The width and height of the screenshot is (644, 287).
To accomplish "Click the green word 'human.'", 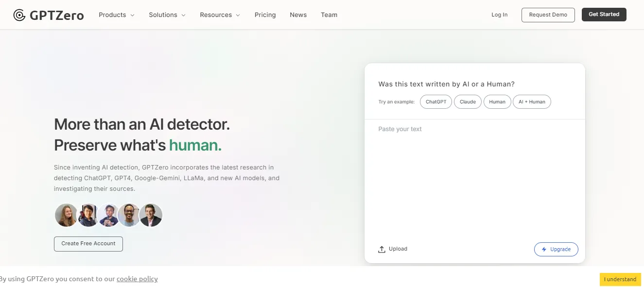I will tap(195, 145).
